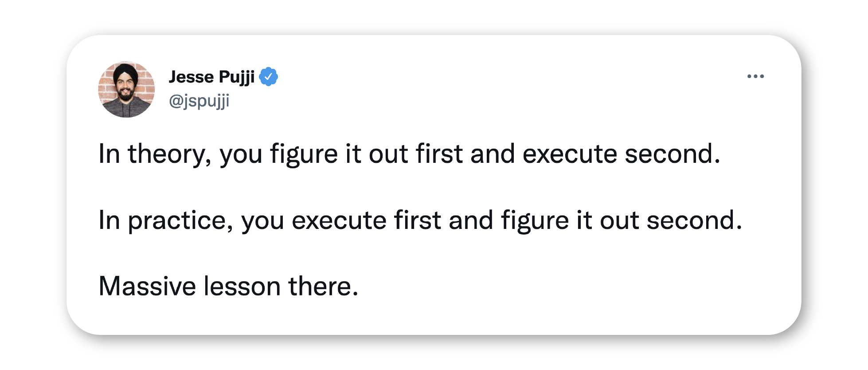Click execute first in the practice sentence
868x370 pixels.
[366, 220]
